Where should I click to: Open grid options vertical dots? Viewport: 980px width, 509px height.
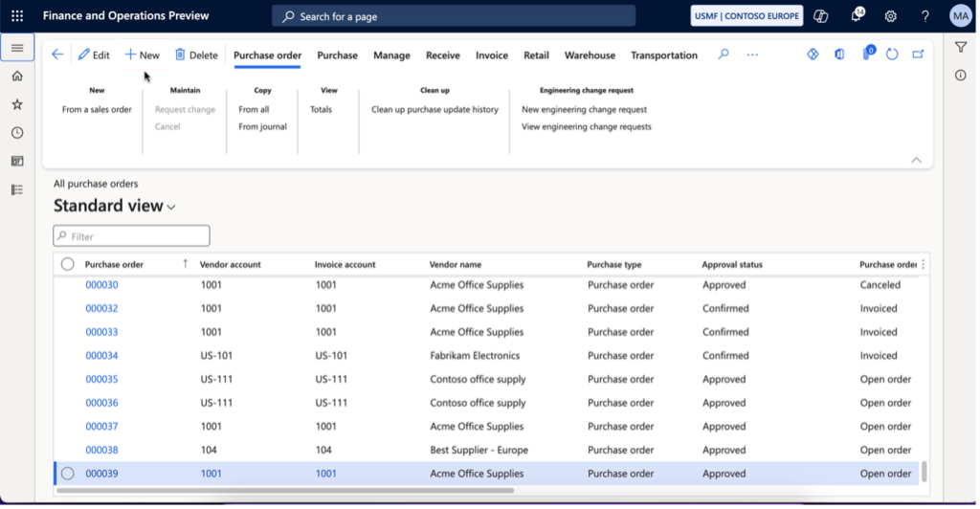[924, 264]
